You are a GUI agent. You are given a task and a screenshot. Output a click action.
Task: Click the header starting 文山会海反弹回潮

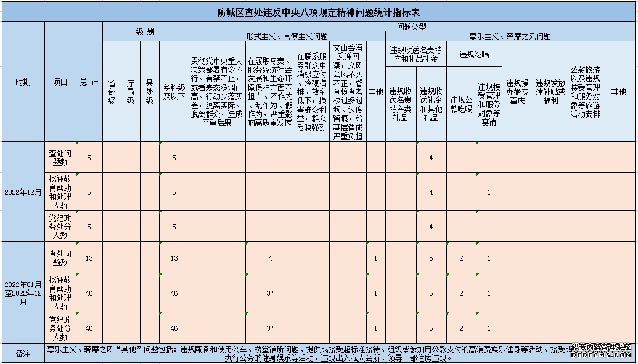348,92
